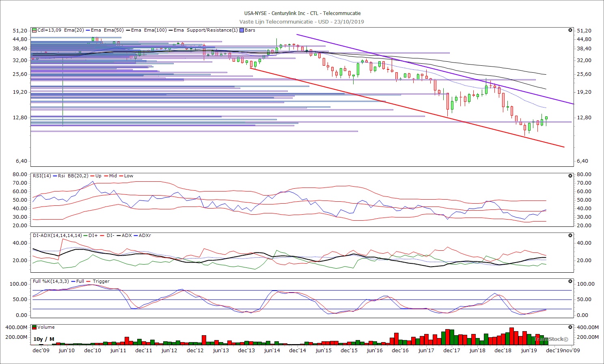The height and width of the screenshot is (364, 604).
Task: Click the 19,20 value on right price axis
Action: [x=584, y=92]
